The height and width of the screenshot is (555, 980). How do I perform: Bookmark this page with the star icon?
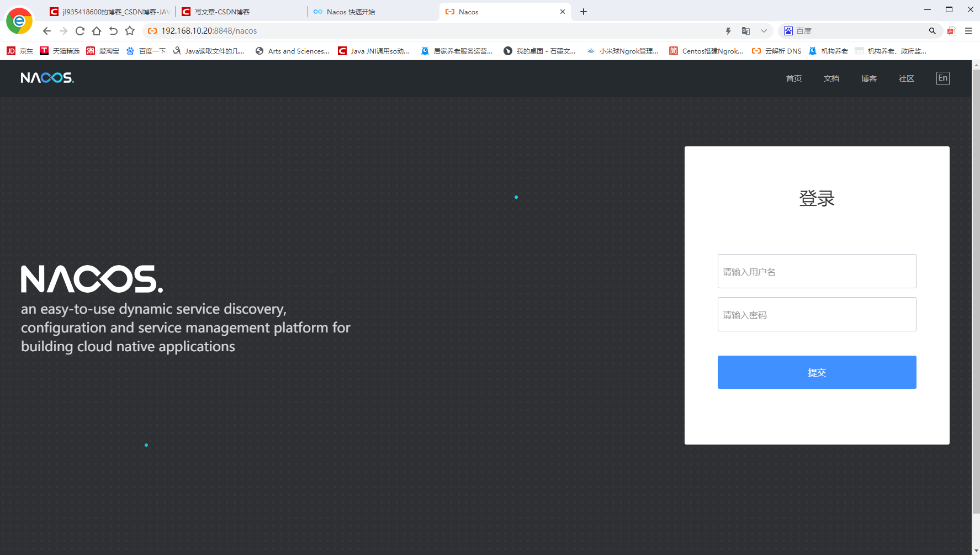[130, 31]
